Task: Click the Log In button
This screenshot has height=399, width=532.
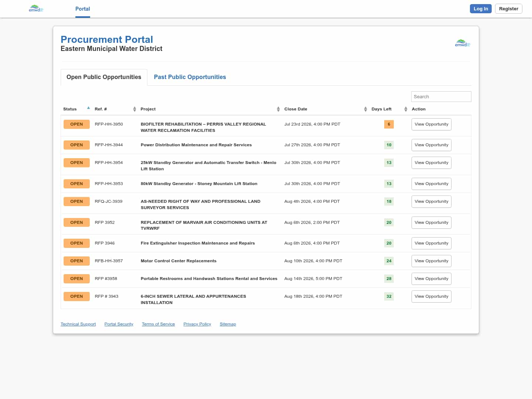Action: [481, 9]
